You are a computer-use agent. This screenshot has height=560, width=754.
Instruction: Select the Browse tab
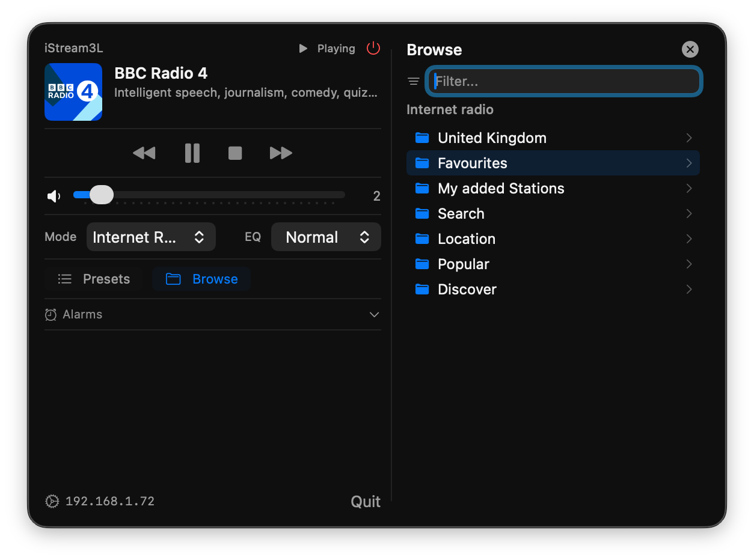pyautogui.click(x=201, y=279)
